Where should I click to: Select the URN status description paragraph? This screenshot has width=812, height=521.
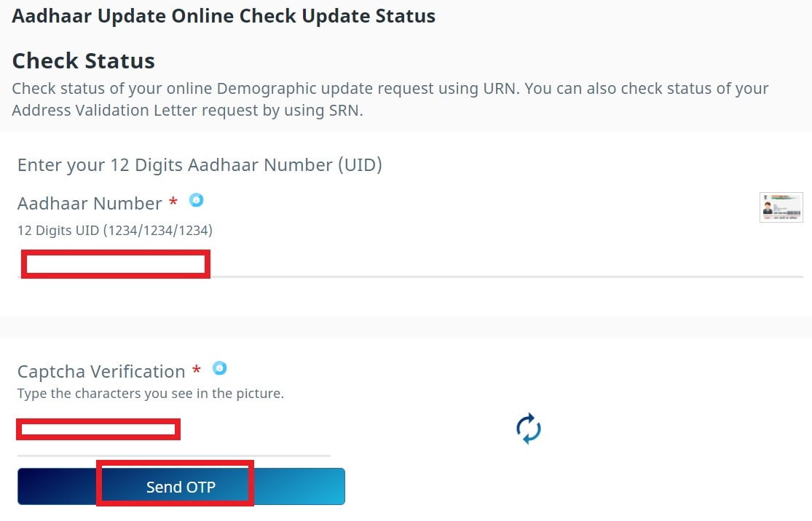[390, 98]
